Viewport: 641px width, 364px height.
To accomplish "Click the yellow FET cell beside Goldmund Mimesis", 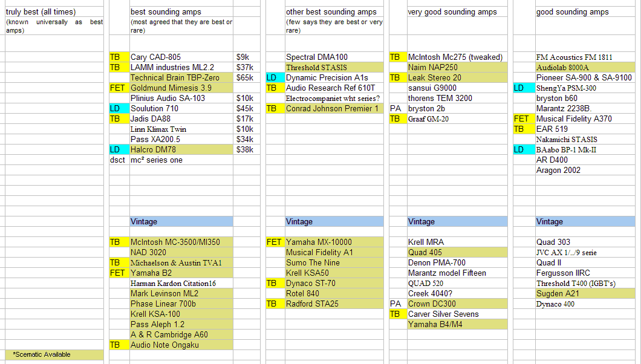I will click(x=119, y=88).
